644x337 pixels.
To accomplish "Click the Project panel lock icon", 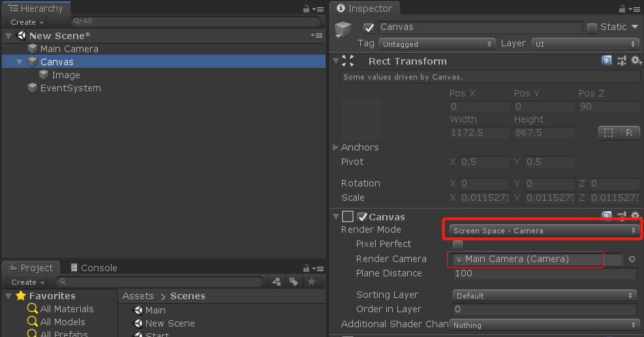I will pos(306,268).
